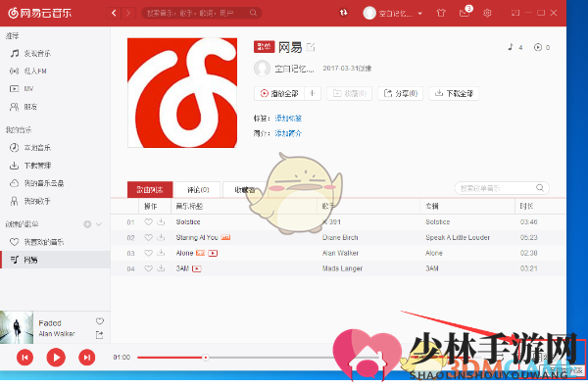This screenshot has width=588, height=387.
Task: Download the song Alone
Action: (161, 253)
